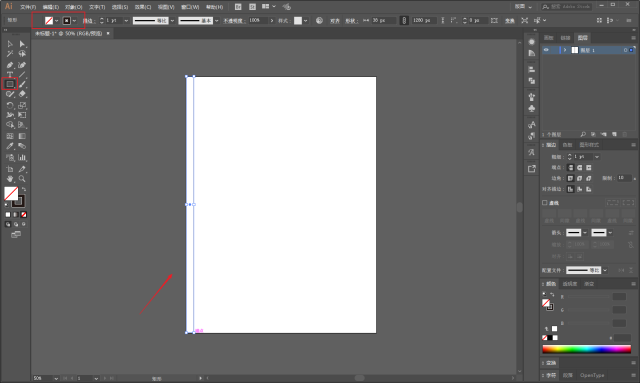
Task: Select the Curvature tool
Action: pos(22,65)
